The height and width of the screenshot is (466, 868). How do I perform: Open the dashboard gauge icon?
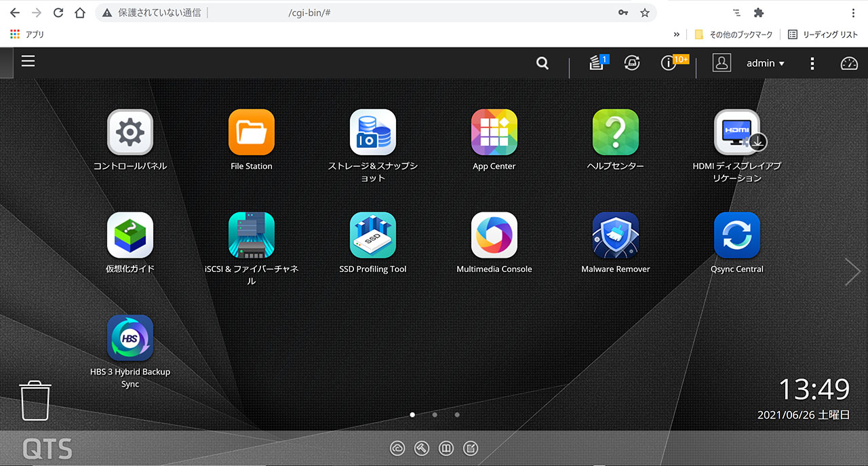[849, 63]
